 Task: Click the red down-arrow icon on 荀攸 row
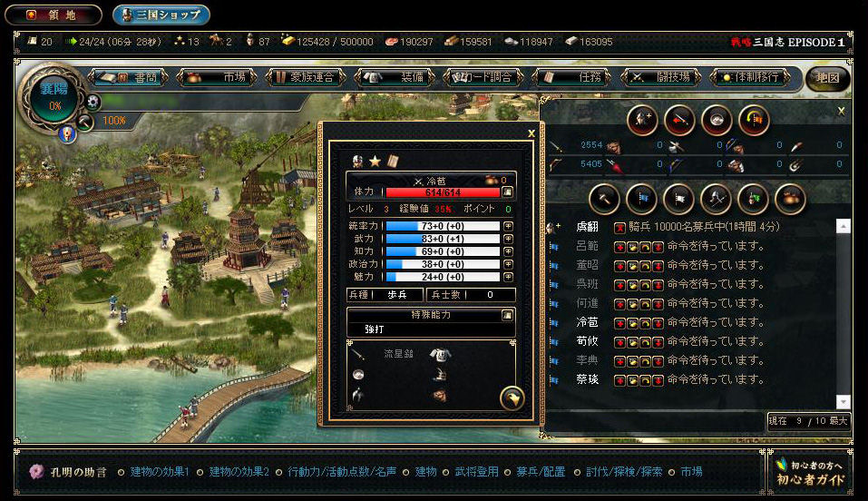click(658, 342)
